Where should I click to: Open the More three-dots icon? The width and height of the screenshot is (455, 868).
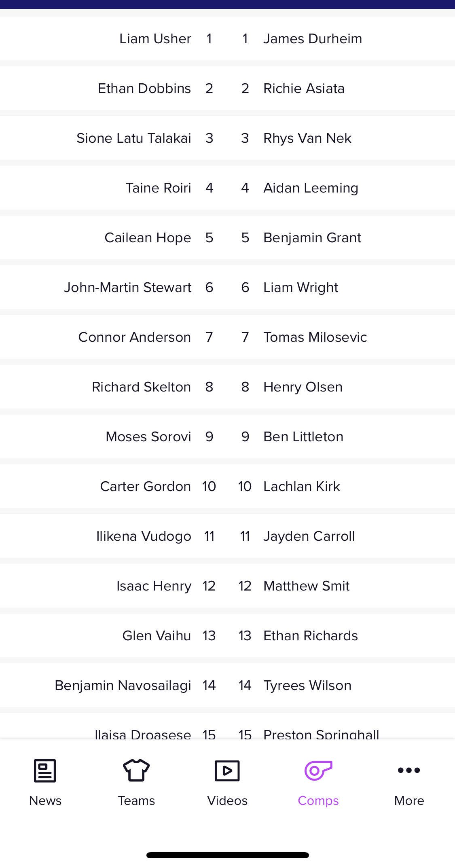click(409, 770)
